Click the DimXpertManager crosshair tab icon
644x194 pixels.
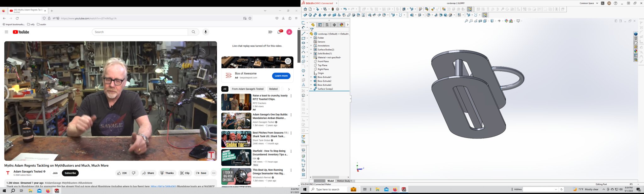[334, 25]
